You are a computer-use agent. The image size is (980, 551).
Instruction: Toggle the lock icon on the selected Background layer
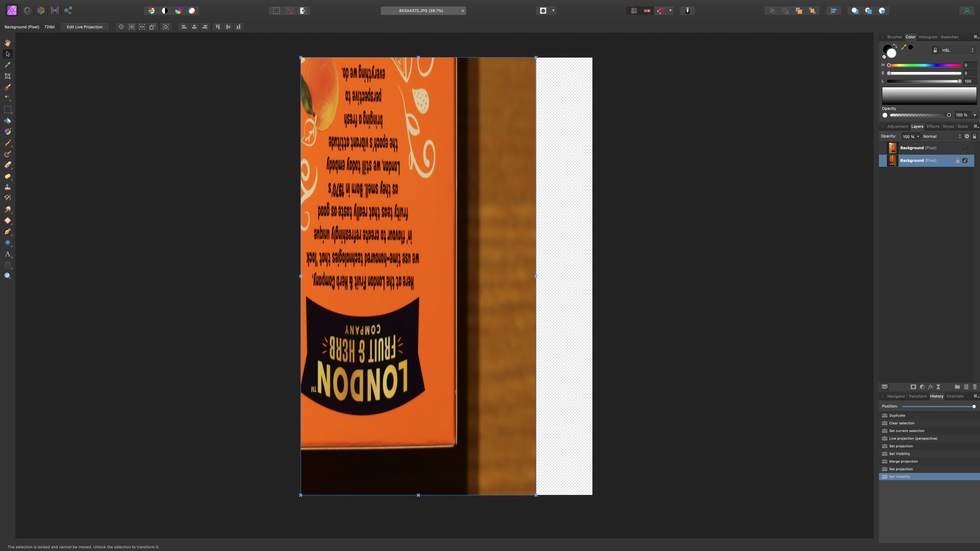click(x=958, y=161)
